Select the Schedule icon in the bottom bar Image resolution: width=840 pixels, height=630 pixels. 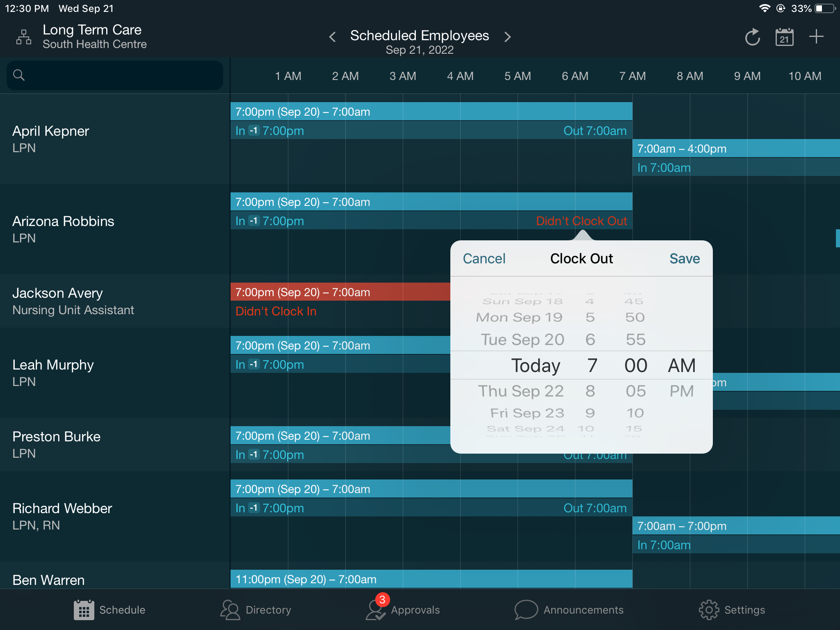point(84,610)
